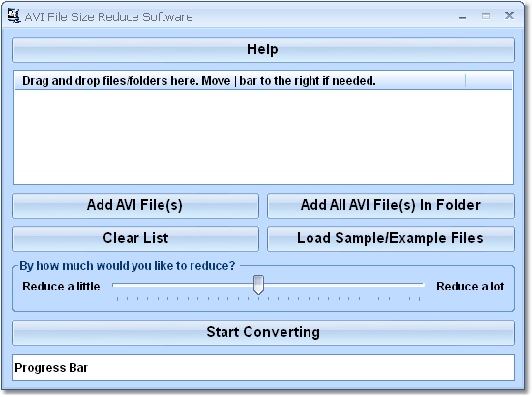Click the Reduce a lot label
This screenshot has width=532, height=397.
(x=470, y=287)
